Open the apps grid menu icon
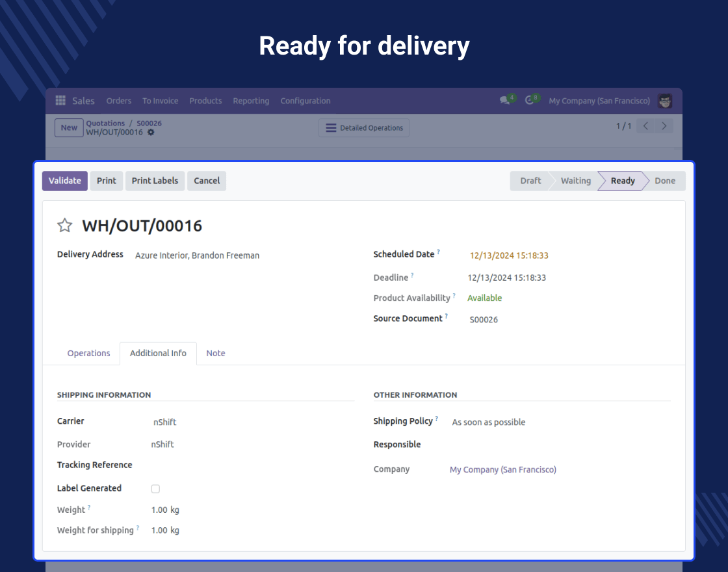The image size is (728, 572). [x=60, y=100]
